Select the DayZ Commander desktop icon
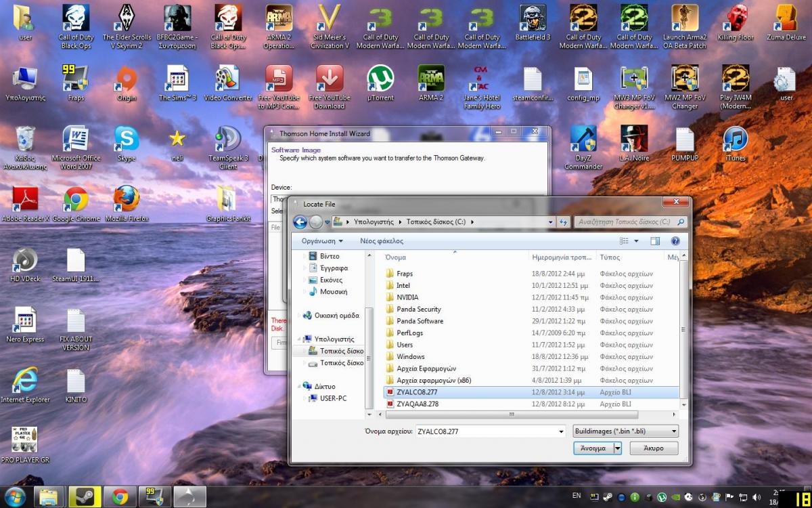812x508 pixels. pyautogui.click(x=583, y=148)
